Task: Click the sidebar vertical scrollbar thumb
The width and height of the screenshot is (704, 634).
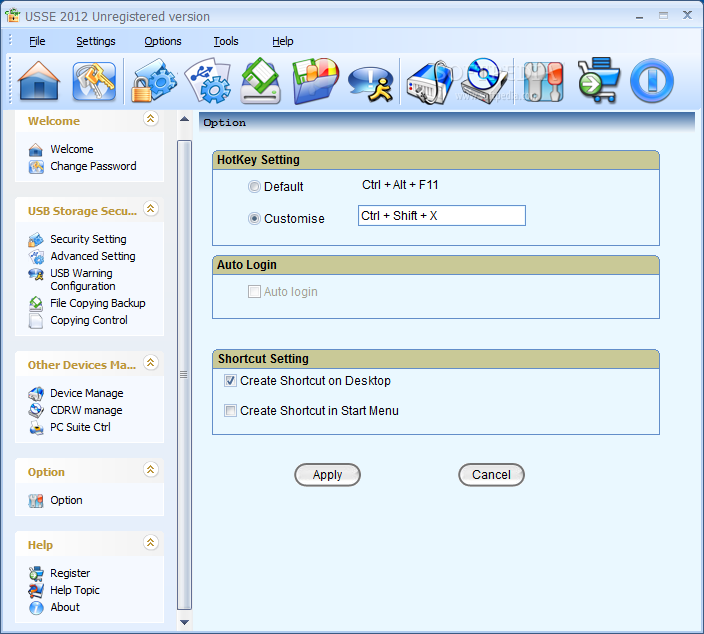Action: (184, 374)
